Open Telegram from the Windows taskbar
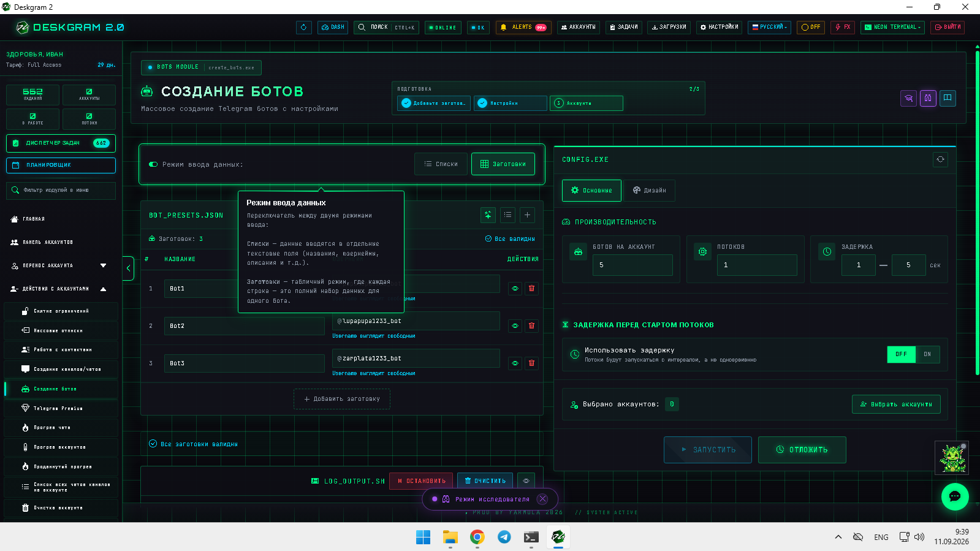Screen dimensions: 980x551 tap(504, 537)
